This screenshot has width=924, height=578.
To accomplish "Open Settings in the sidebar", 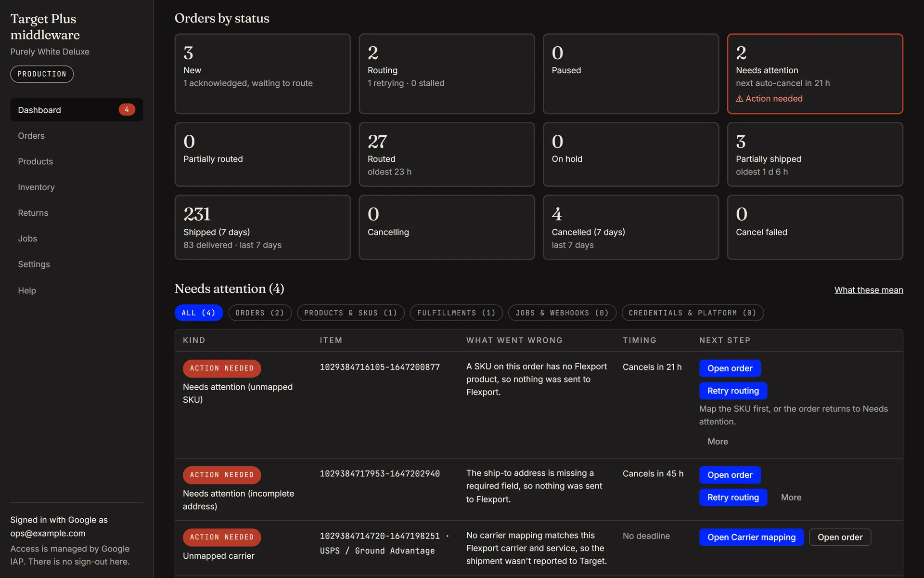I will click(77, 264).
